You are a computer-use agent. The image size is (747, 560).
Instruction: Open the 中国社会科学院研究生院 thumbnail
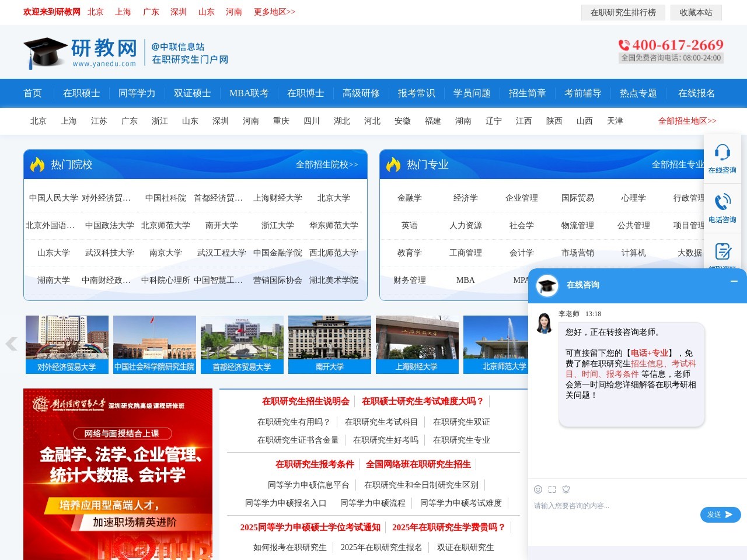tap(155, 345)
